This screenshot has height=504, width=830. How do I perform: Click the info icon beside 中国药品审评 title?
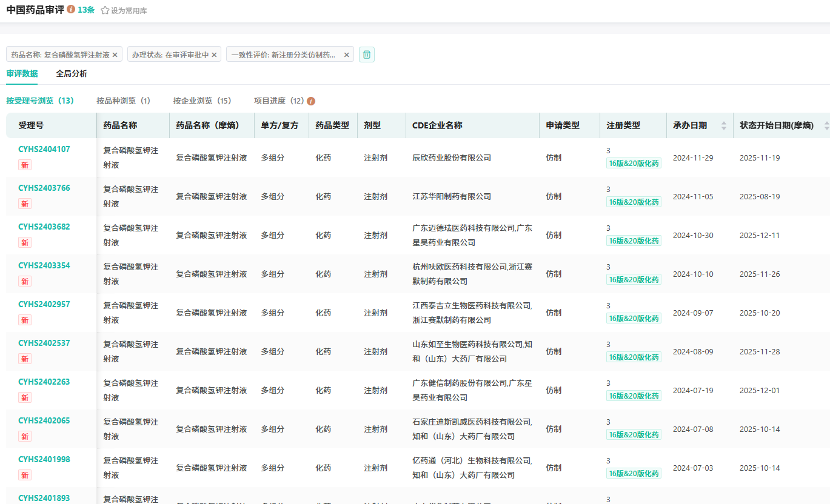pos(71,10)
